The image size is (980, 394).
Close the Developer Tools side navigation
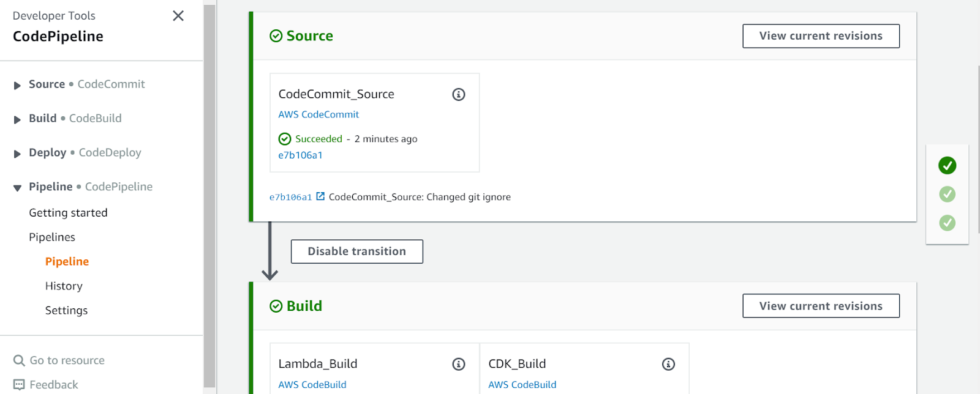(x=178, y=16)
